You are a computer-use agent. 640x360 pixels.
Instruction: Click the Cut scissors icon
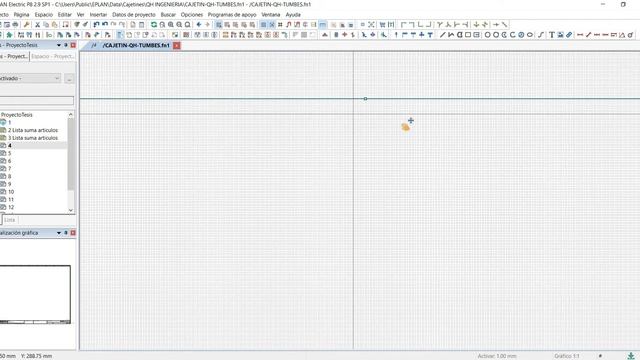tap(37, 25)
